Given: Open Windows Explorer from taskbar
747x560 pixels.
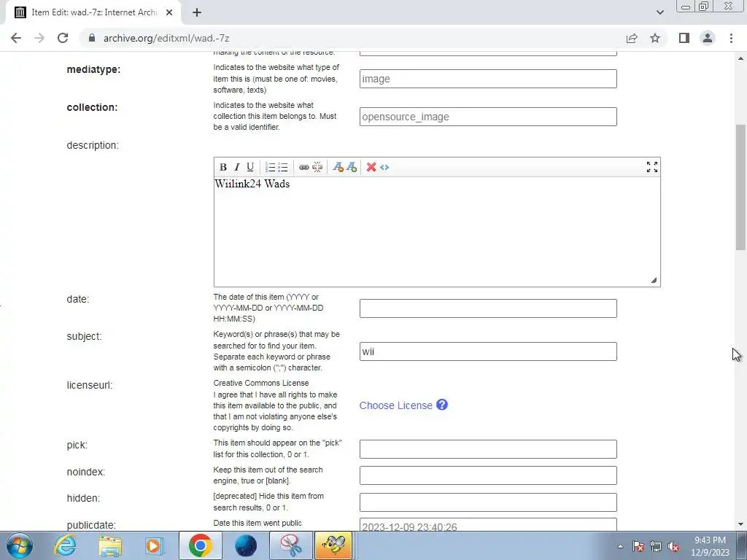Looking at the screenshot, I should [111, 545].
